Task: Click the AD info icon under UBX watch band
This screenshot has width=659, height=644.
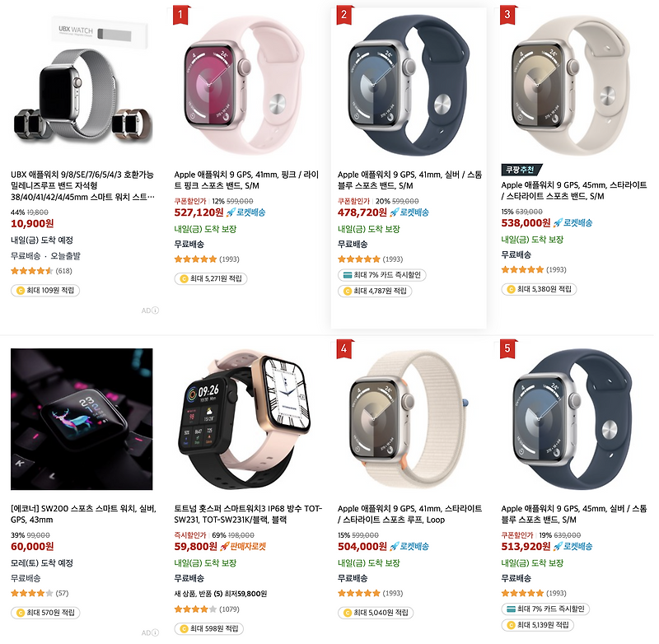Action: coord(155,310)
